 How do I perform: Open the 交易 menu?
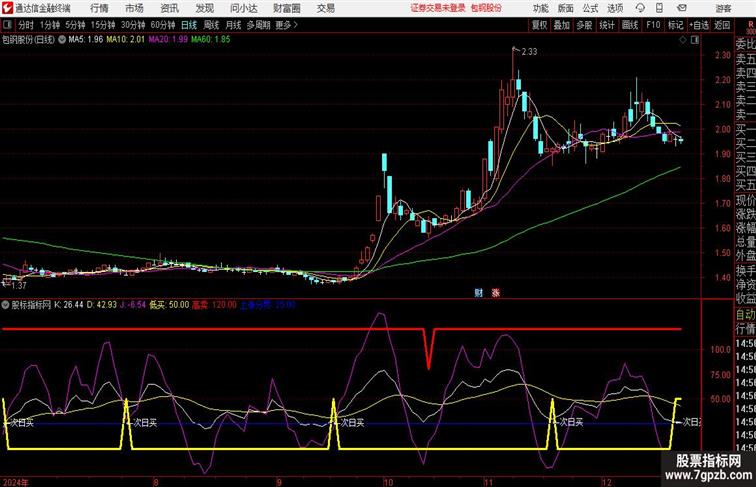[x=325, y=8]
